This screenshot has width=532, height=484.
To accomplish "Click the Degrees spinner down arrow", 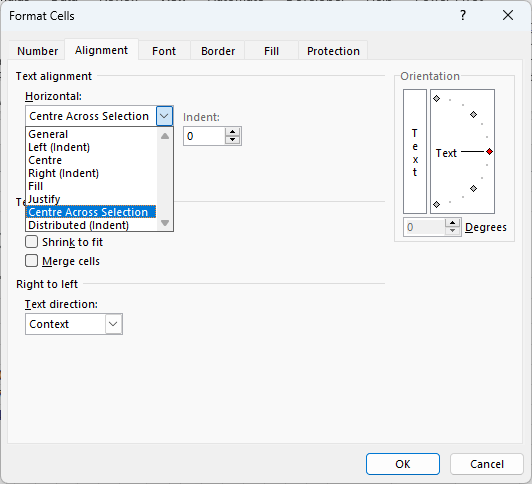I will 452,231.
